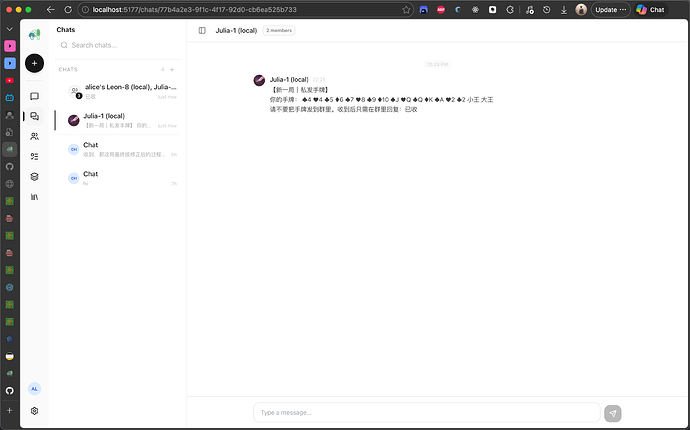
Task: Open the settings gear at sidebar bottom
Action: click(34, 411)
